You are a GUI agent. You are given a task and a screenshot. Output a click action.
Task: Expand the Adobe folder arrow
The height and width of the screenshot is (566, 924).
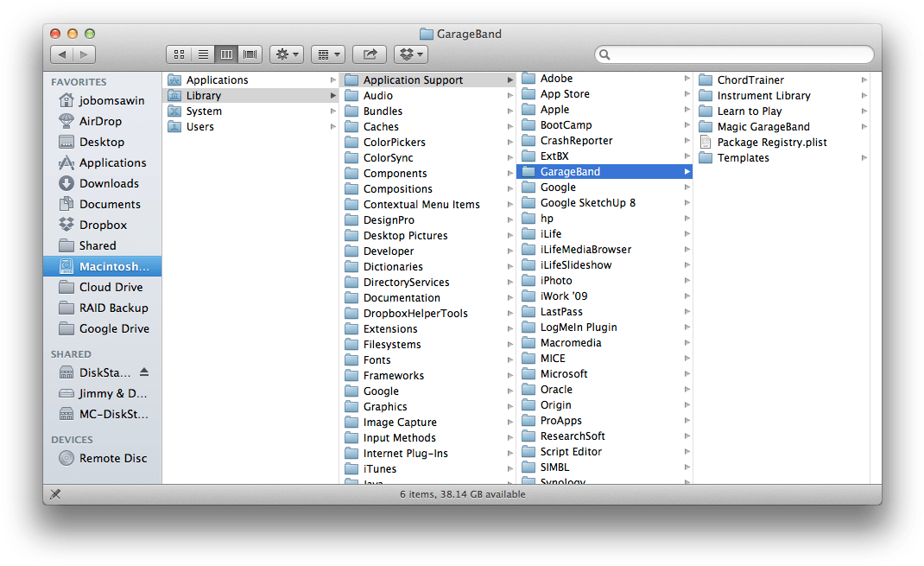(x=687, y=79)
